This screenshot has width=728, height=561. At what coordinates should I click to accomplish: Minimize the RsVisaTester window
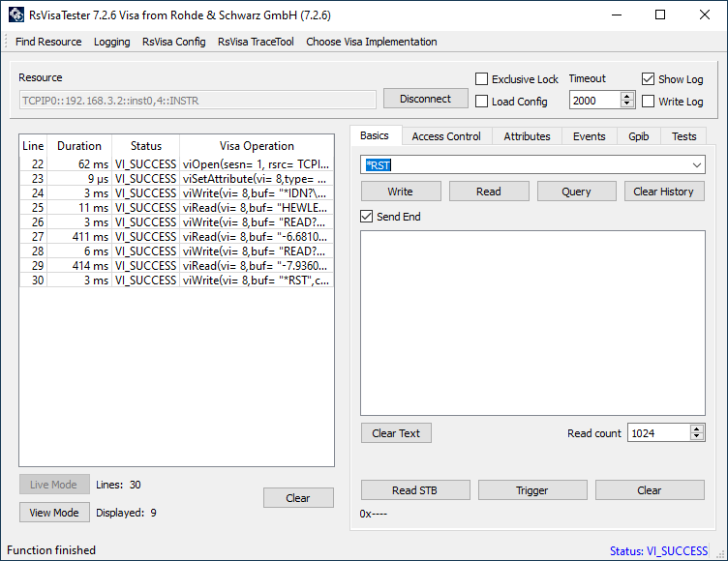tap(617, 15)
